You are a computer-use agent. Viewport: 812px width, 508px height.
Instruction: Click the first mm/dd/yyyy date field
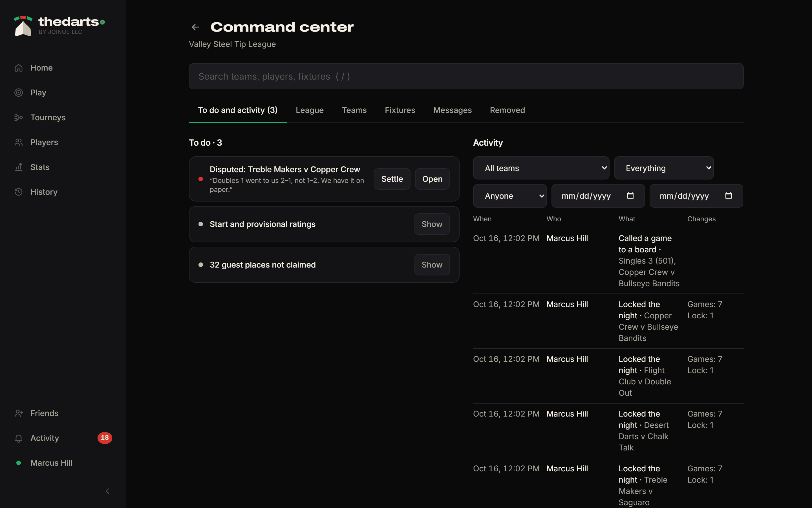(x=598, y=196)
